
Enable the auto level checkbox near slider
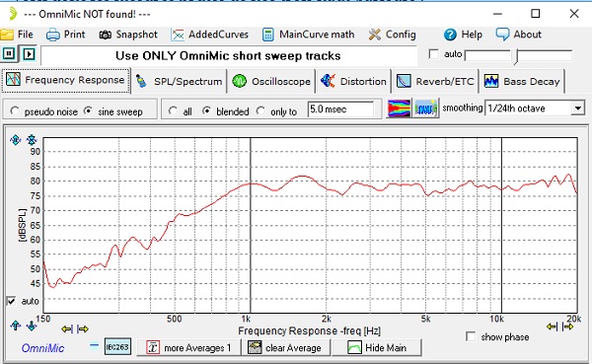[x=434, y=54]
